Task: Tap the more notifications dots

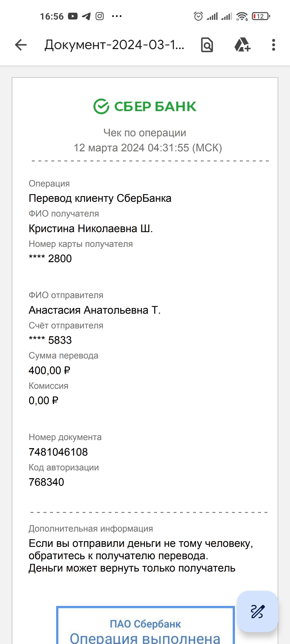Action: (117, 16)
